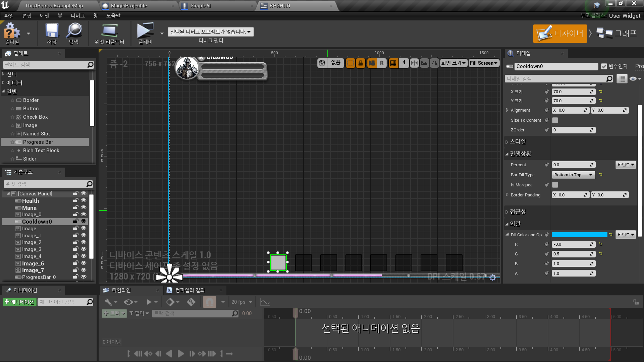This screenshot has width=644, height=362.
Task: Open the Fill Color and Opacity swatch
Action: tap(579, 235)
